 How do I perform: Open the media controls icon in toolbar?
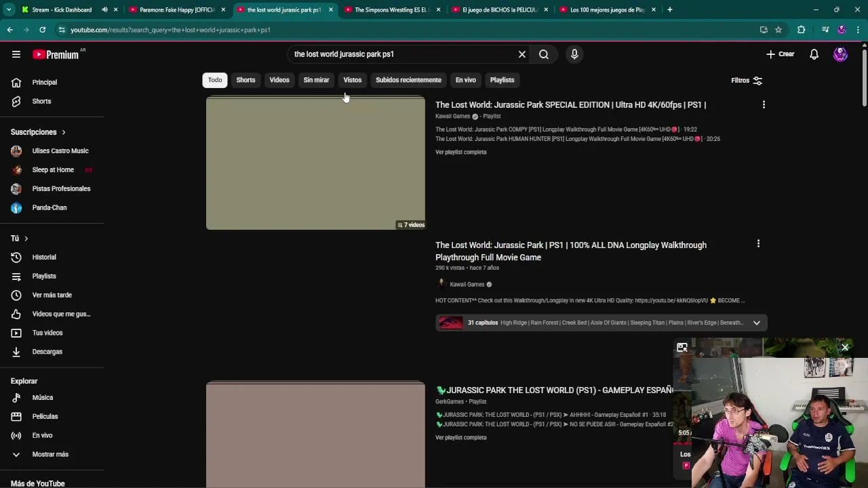click(825, 30)
